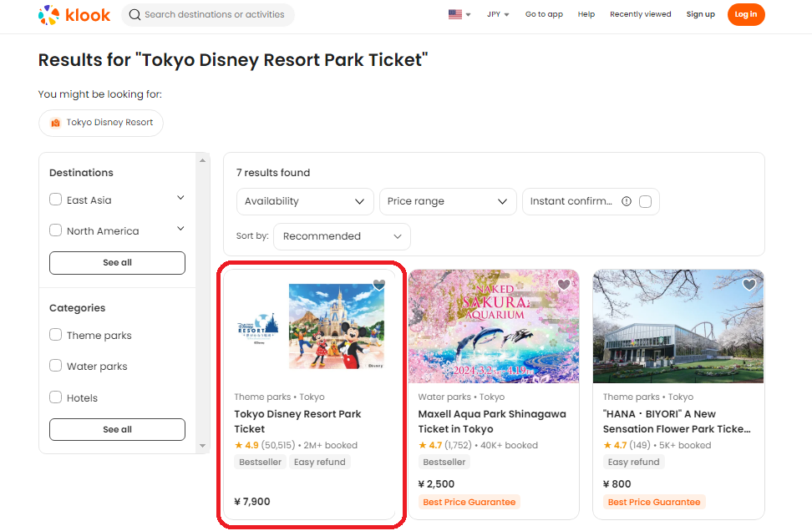Click See all under Categories
812x531 pixels.
(x=117, y=430)
